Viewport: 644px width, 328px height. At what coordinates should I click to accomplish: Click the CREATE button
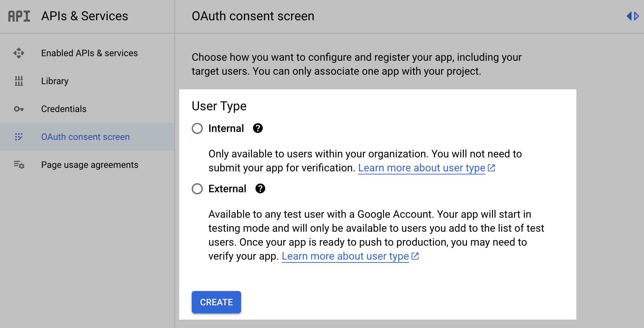click(x=216, y=302)
